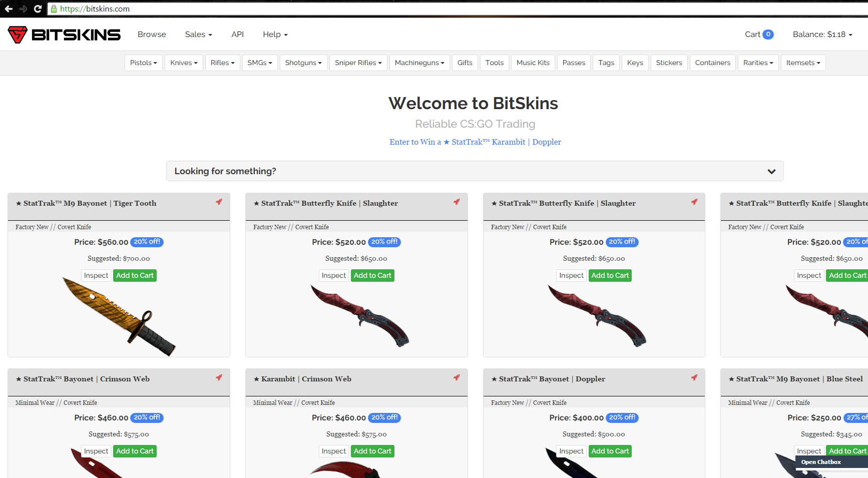Open the SMGs dropdown

coord(260,63)
